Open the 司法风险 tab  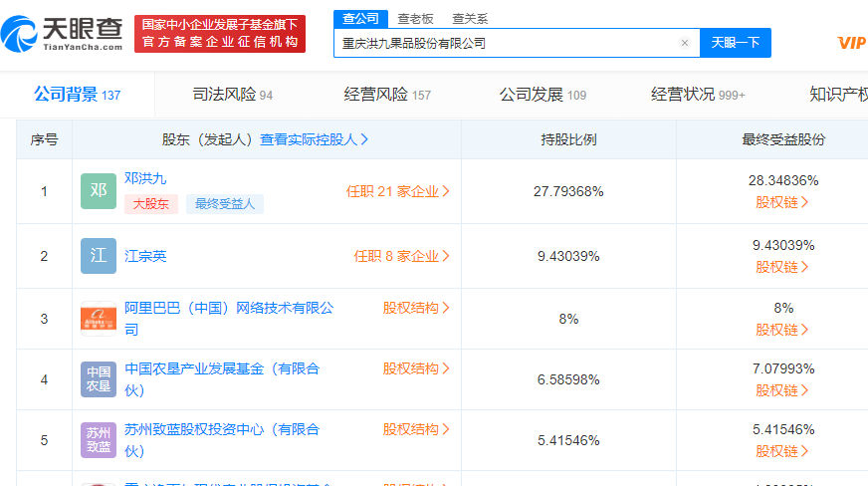[x=232, y=95]
